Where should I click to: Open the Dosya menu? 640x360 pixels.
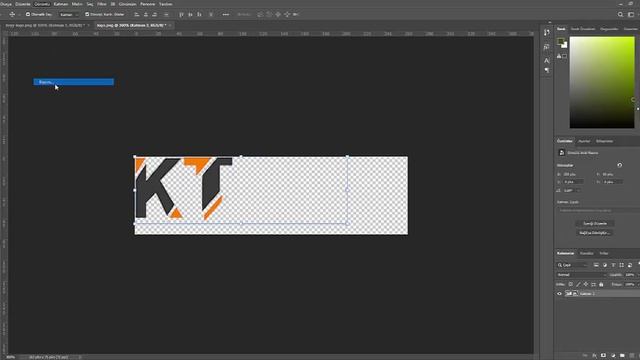(x=6, y=4)
